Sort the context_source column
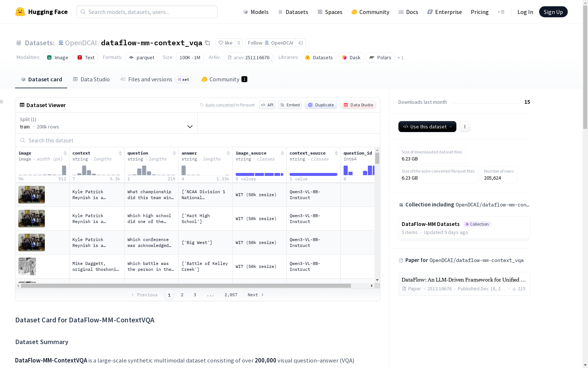The height and width of the screenshot is (368, 588). (336, 153)
